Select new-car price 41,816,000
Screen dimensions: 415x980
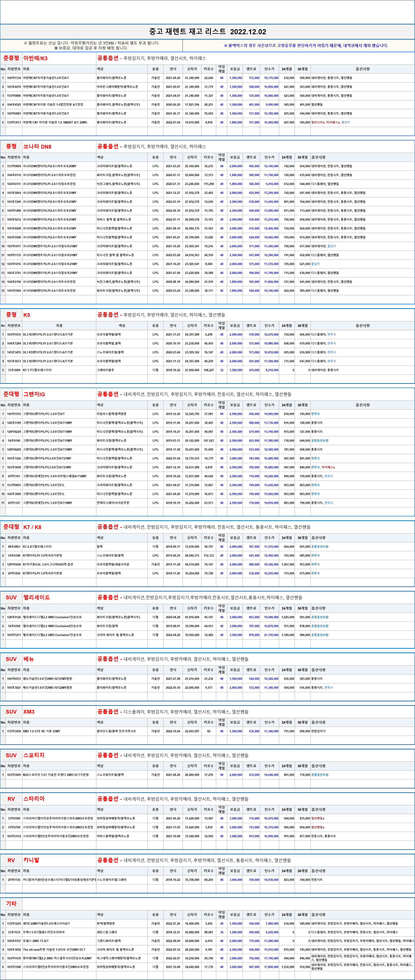pyautogui.click(x=192, y=617)
